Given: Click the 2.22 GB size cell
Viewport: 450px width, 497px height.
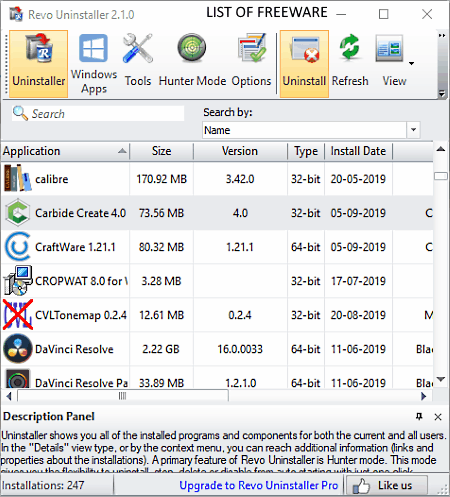Looking at the screenshot, I should (x=161, y=349).
